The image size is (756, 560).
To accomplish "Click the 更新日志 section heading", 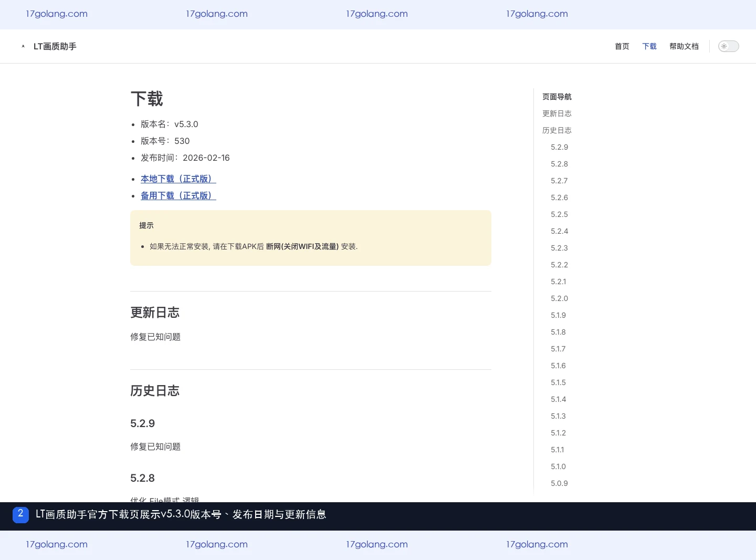I will [155, 313].
